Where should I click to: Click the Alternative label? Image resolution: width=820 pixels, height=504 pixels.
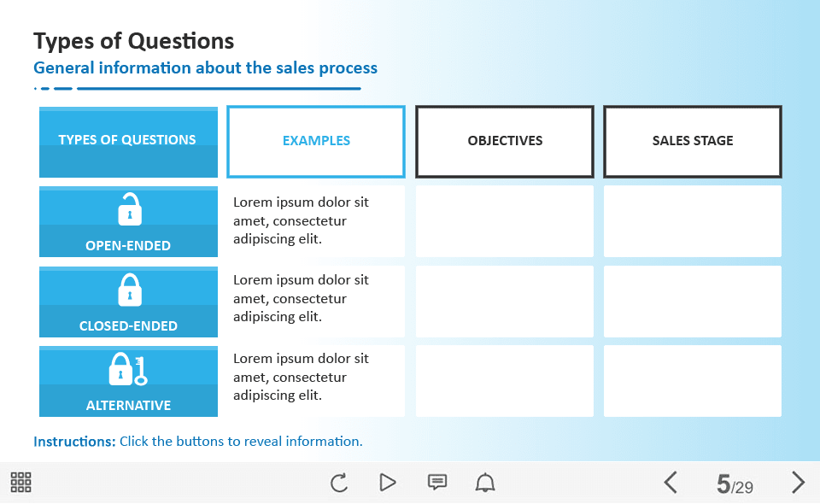pyautogui.click(x=128, y=406)
